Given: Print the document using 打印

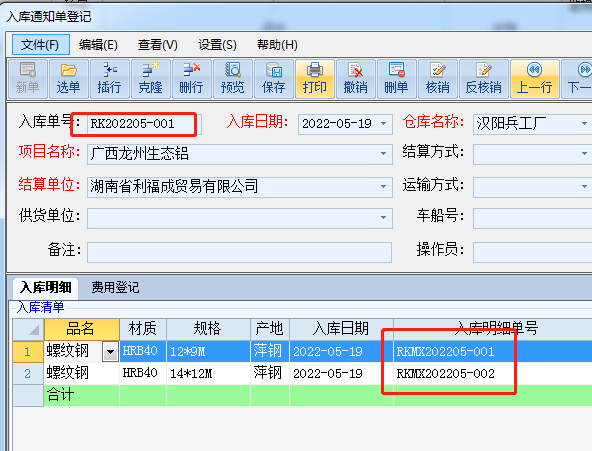Looking at the screenshot, I should tap(315, 79).
